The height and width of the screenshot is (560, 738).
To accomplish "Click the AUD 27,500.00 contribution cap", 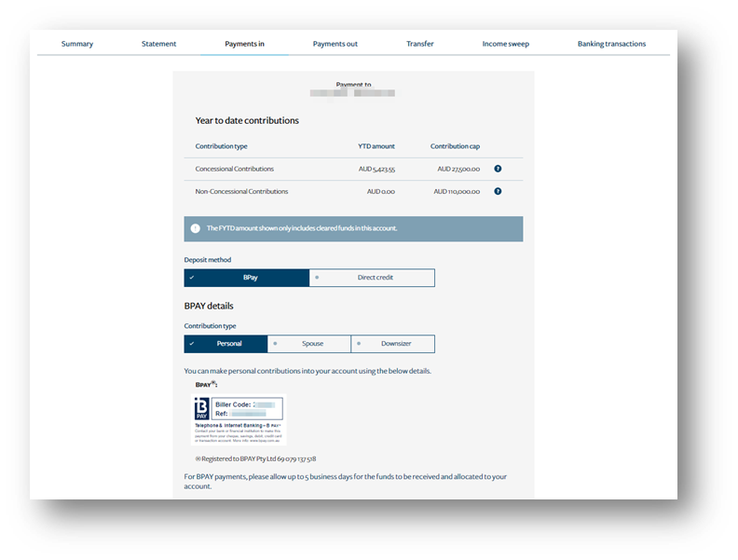I will (458, 169).
